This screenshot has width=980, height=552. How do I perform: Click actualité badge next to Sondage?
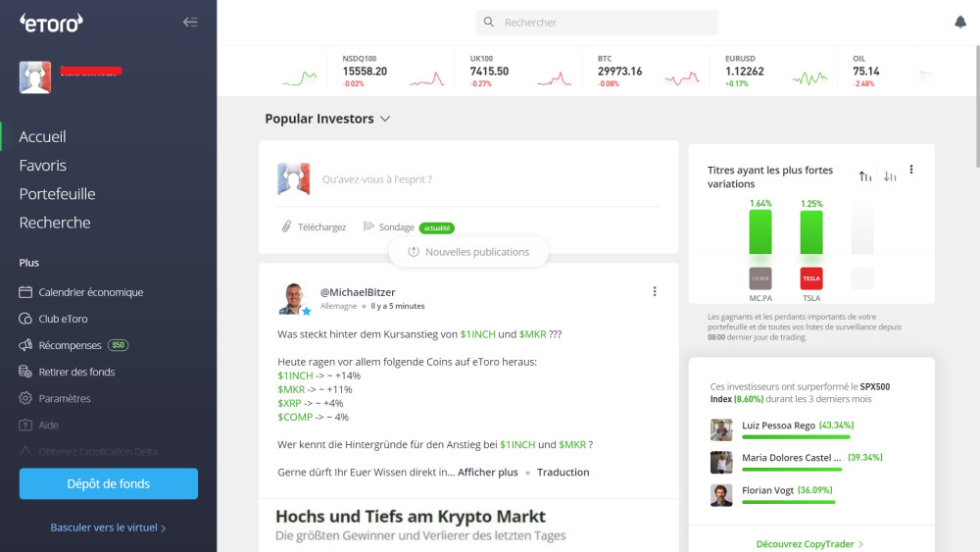point(437,227)
